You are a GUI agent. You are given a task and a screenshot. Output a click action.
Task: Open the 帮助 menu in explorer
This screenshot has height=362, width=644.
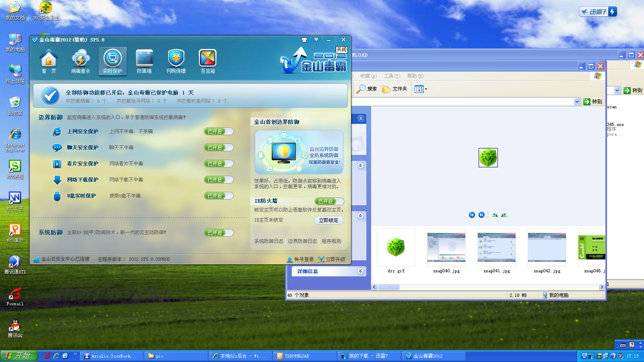(x=415, y=76)
